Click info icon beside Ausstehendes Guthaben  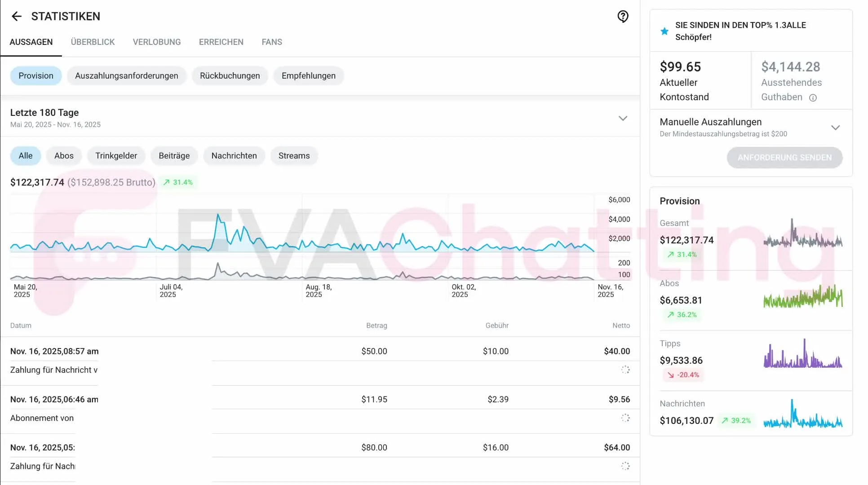pos(813,98)
